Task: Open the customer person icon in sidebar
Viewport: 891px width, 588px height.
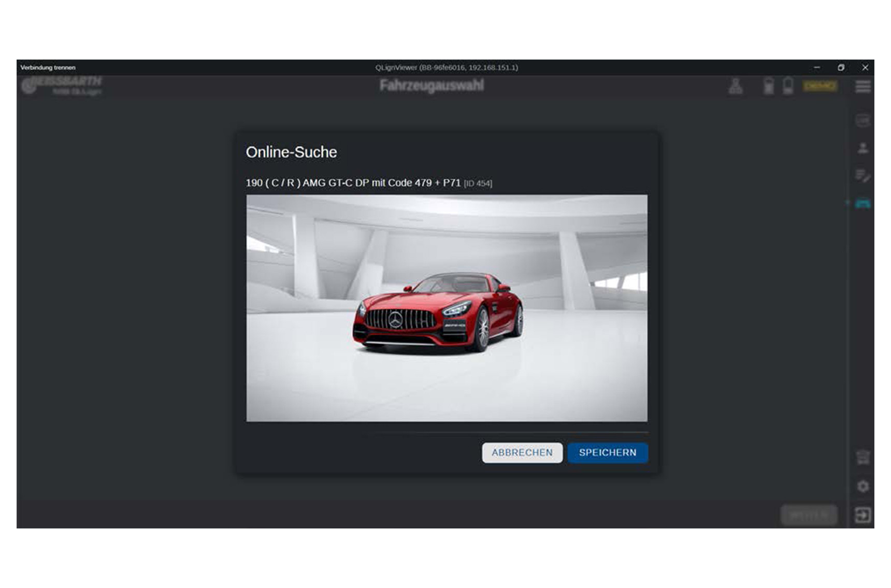Action: coord(863,149)
